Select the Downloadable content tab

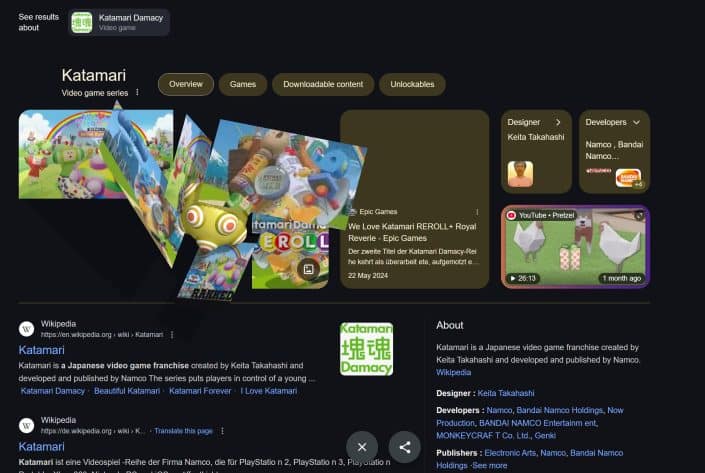coord(323,85)
